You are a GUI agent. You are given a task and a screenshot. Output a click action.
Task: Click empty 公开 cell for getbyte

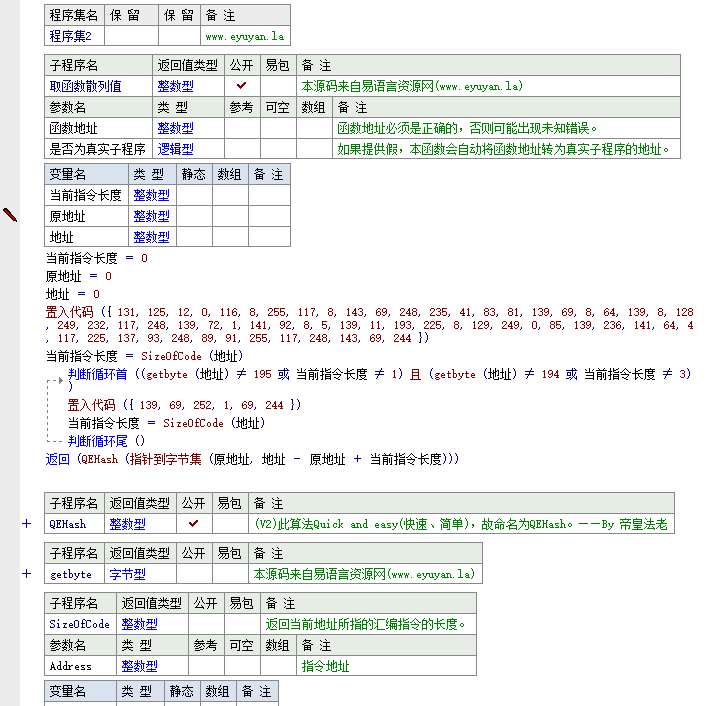pyautogui.click(x=194, y=574)
